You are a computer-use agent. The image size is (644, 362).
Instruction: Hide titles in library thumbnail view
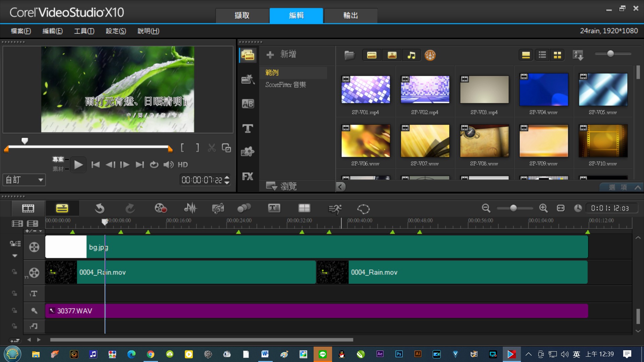526,55
